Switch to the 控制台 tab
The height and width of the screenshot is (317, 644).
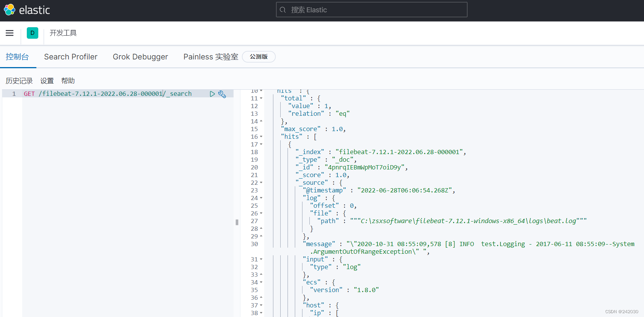pos(17,57)
